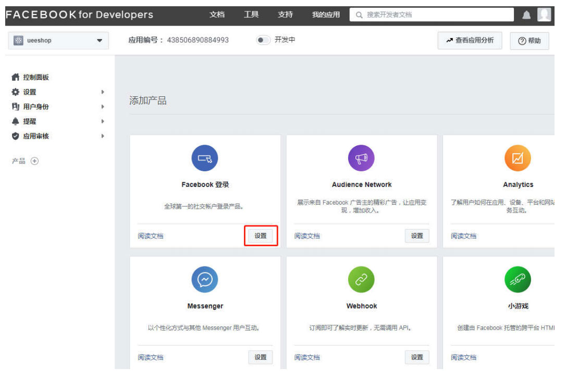This screenshot has height=392, width=566.
Task: Click the Audience Network megaphone icon
Action: (361, 158)
